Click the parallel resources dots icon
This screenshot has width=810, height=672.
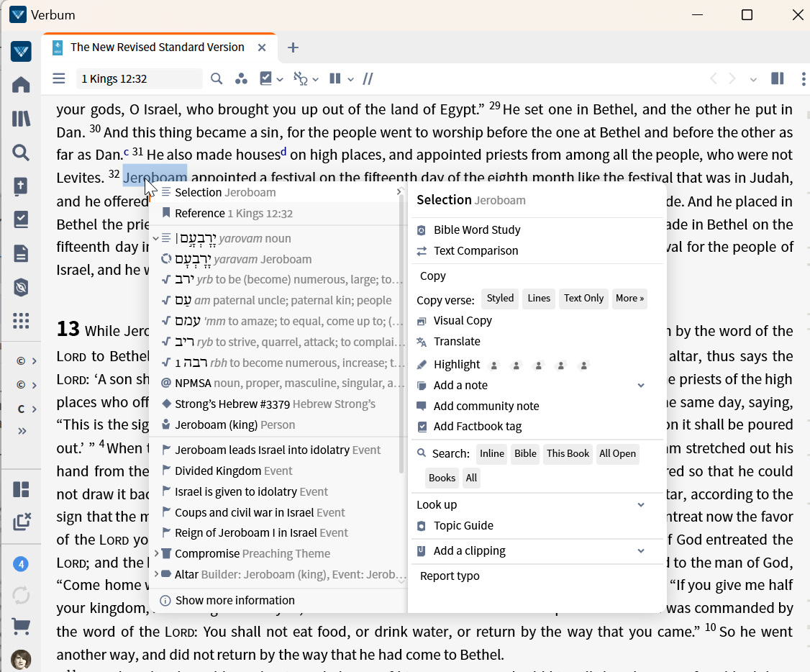click(241, 78)
